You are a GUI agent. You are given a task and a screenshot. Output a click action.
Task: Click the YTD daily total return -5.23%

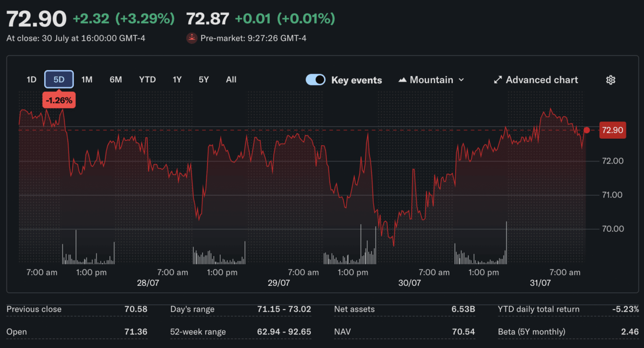(626, 309)
